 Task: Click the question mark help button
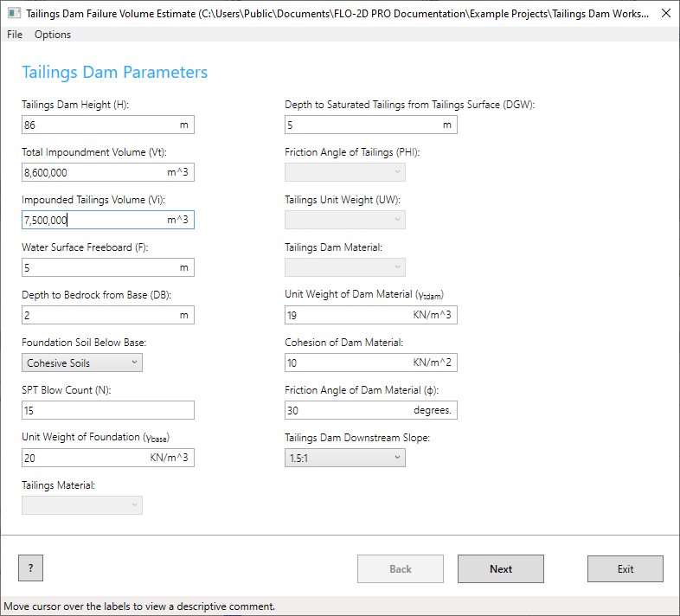(30, 568)
